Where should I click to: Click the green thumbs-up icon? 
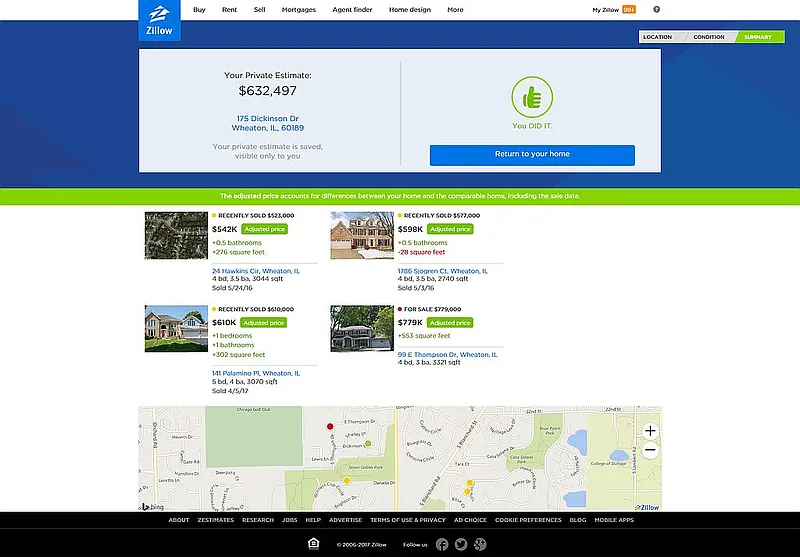coord(532,97)
